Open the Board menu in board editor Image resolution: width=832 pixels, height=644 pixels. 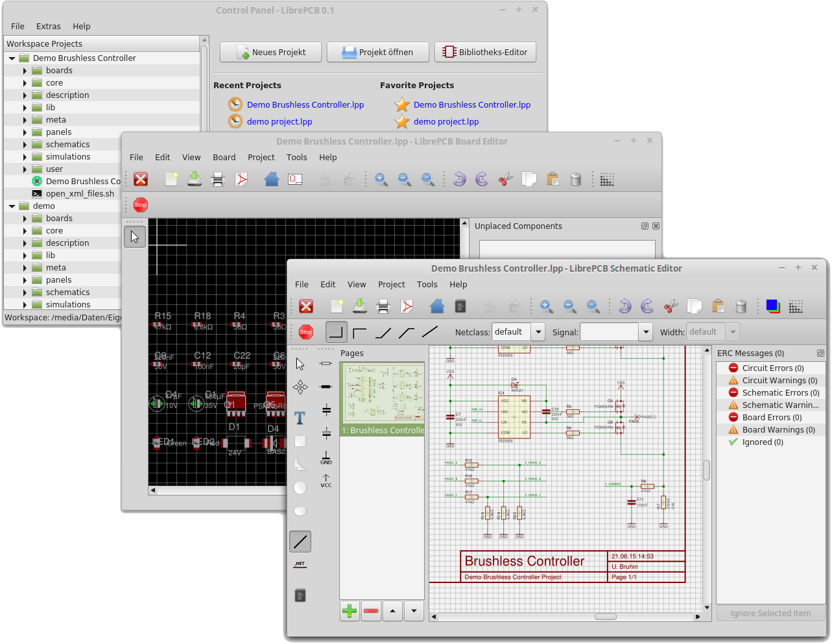click(x=224, y=158)
